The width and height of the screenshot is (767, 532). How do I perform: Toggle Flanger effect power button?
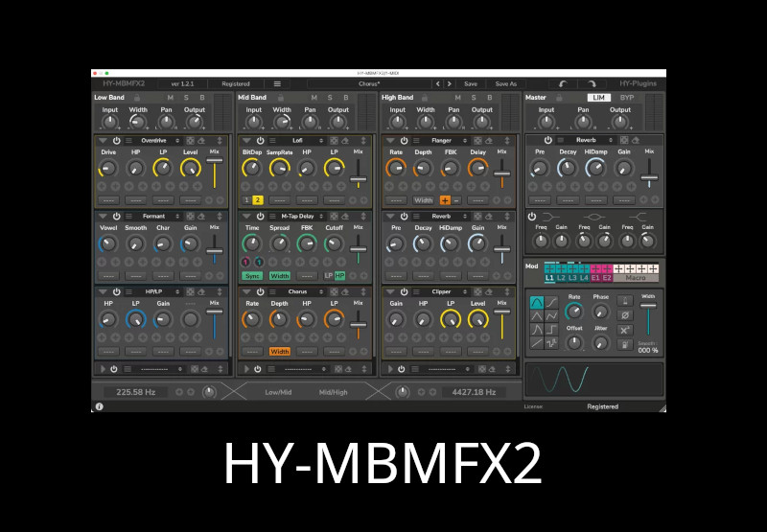pyautogui.click(x=404, y=141)
